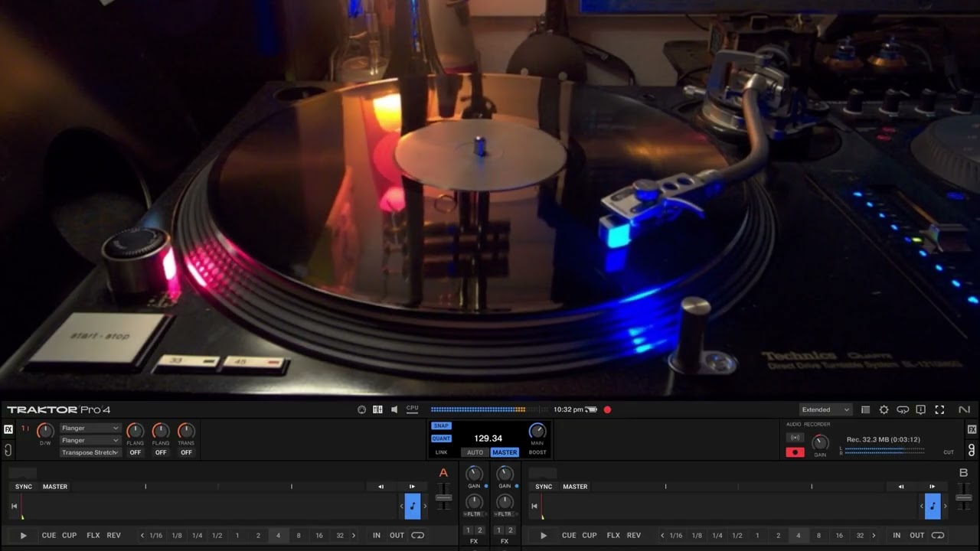The image size is (980, 551).
Task: Click the Native Instruments logo icon
Action: click(964, 409)
